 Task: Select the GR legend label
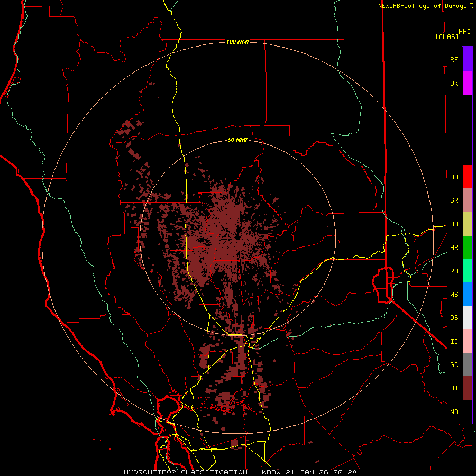[454, 200]
